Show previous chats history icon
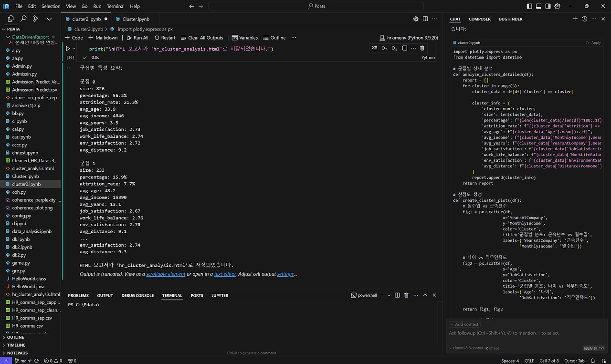611x364 pixels. click(x=584, y=19)
